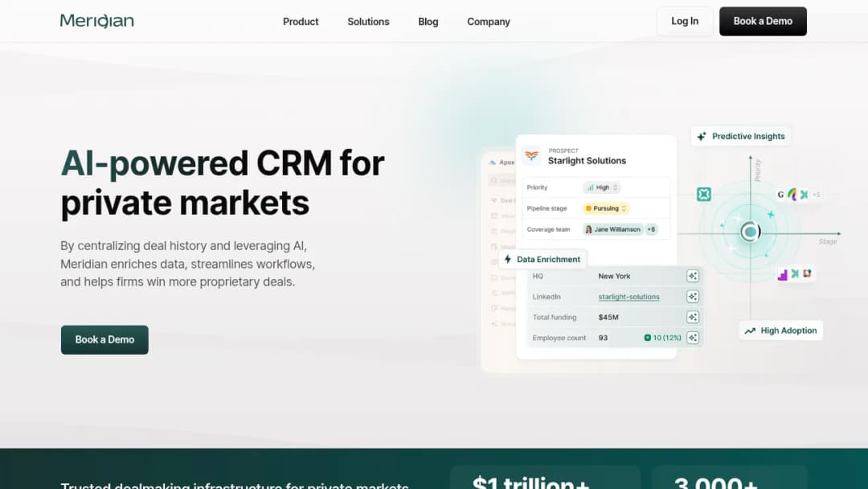The image size is (868, 489).
Task: Click the "$45M" total funding value
Action: click(608, 318)
